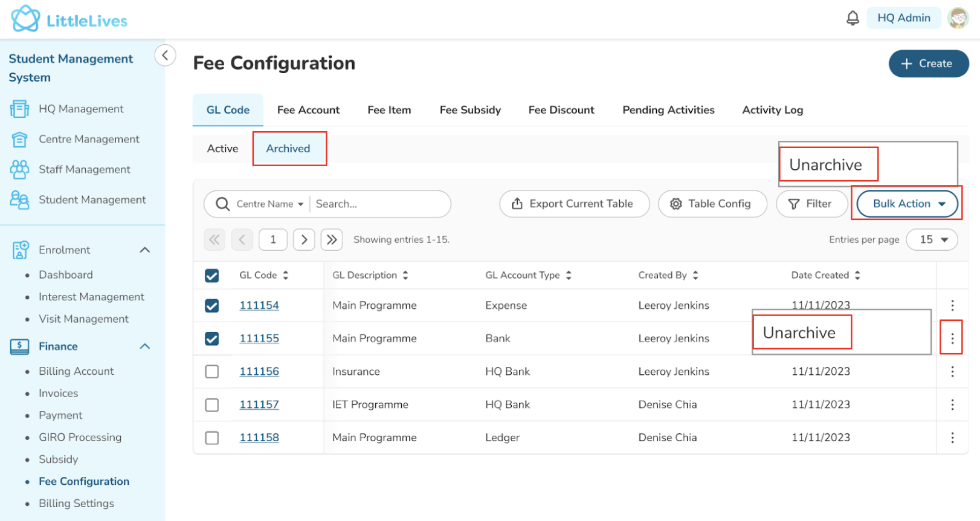The height and width of the screenshot is (521, 980).
Task: Go to the last page of entries
Action: point(332,240)
